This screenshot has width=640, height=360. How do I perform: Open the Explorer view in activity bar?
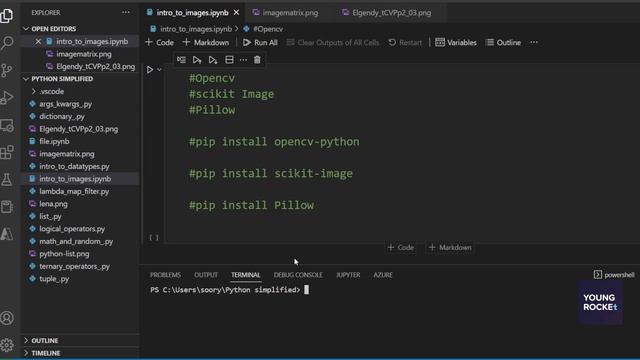7,16
